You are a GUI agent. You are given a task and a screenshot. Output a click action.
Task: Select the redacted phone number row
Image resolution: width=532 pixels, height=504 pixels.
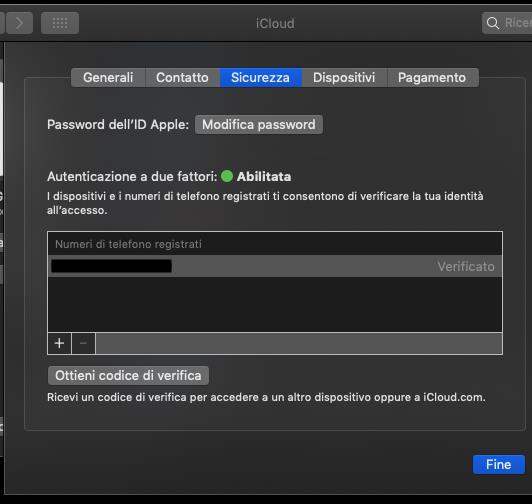pos(275,266)
